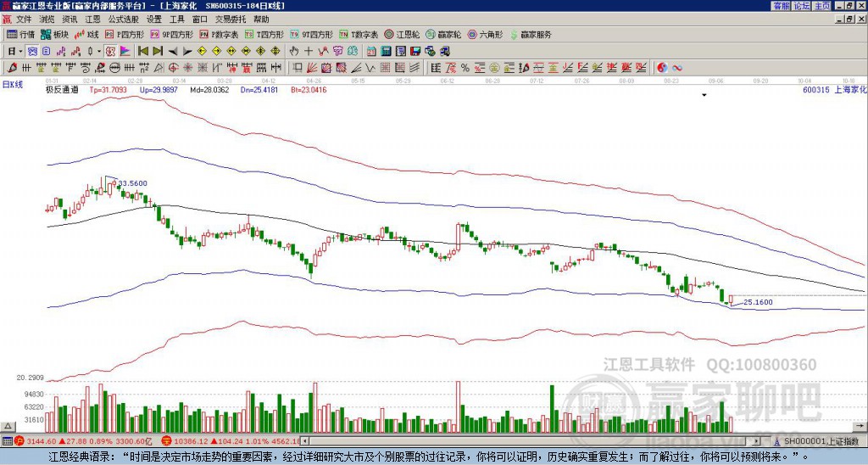
Task: Select the Gann fan lines tool
Action: pos(312,68)
